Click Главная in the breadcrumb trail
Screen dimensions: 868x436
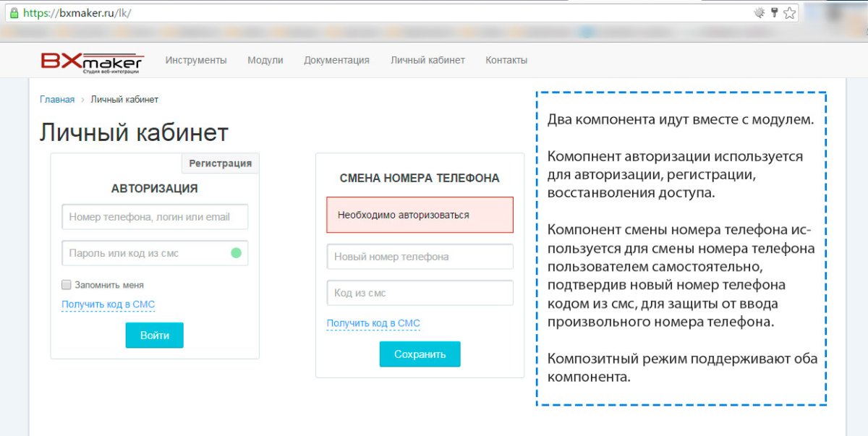[56, 99]
